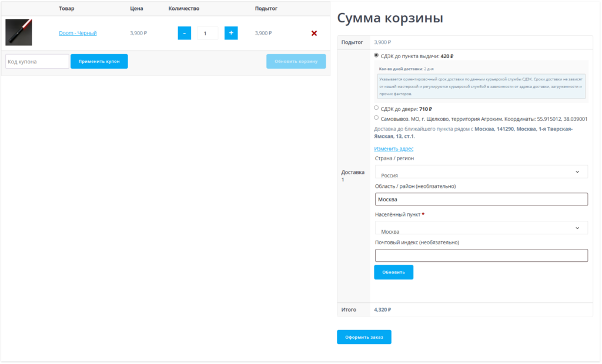
Task: Focus the Почтовый индекс input field
Action: (481, 255)
